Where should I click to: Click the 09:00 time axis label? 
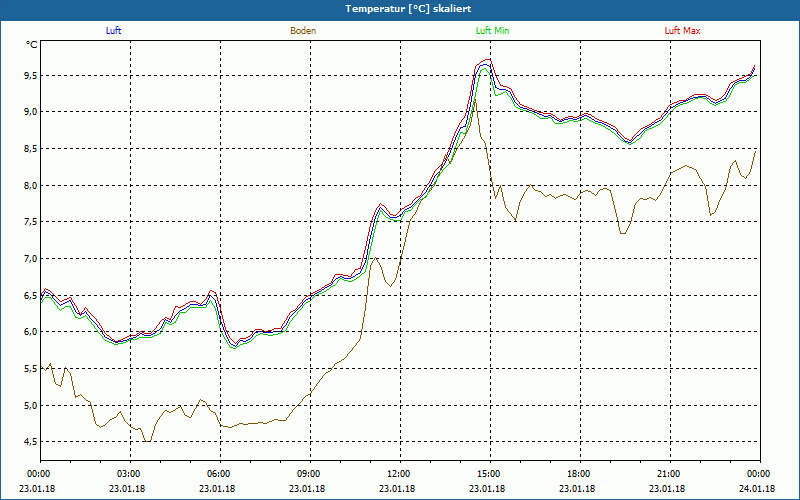(311, 474)
